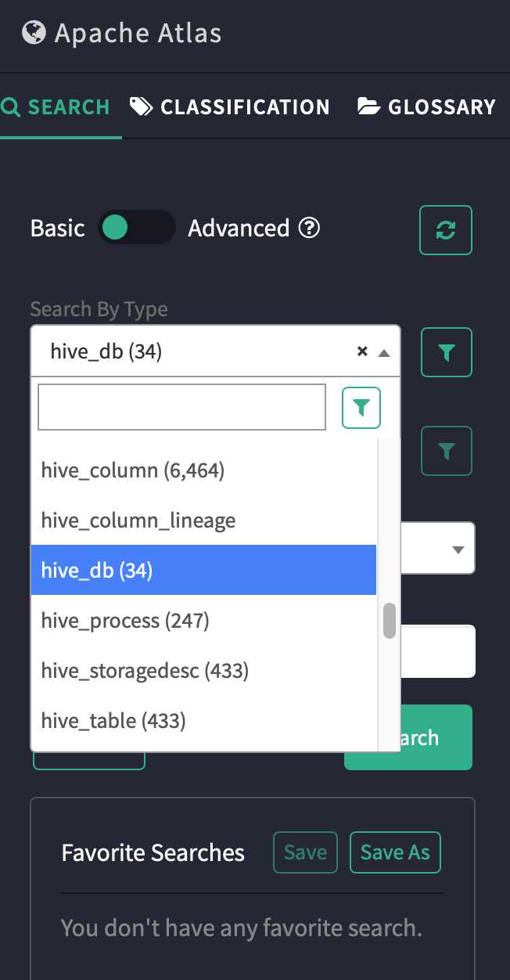510x980 pixels.
Task: Select highlighted hive_db (34) option
Action: coord(203,571)
